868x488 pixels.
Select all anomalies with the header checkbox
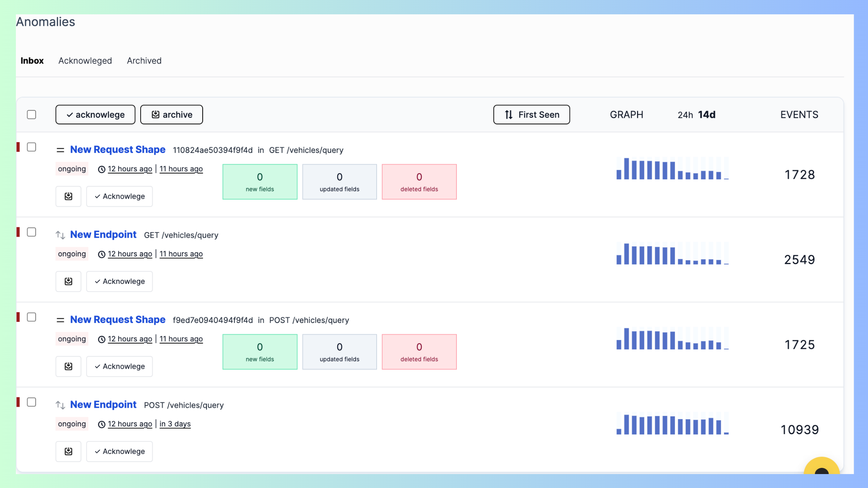click(x=31, y=115)
